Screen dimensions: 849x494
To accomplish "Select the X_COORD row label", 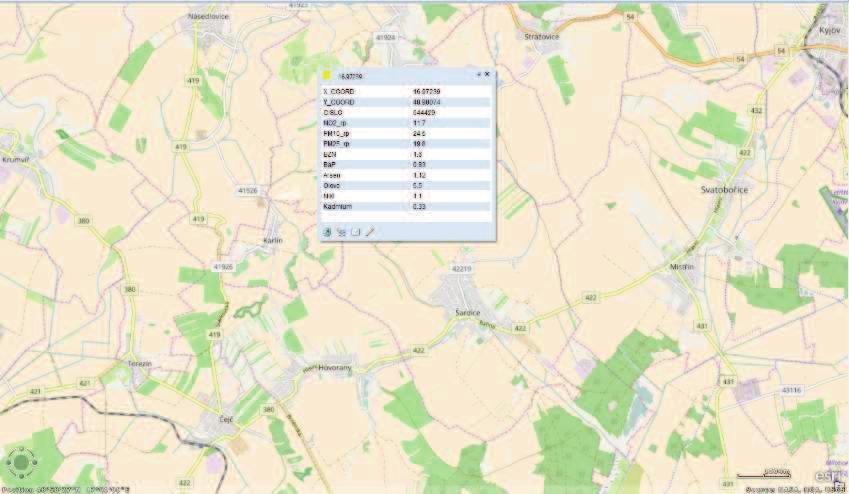I will coord(339,92).
